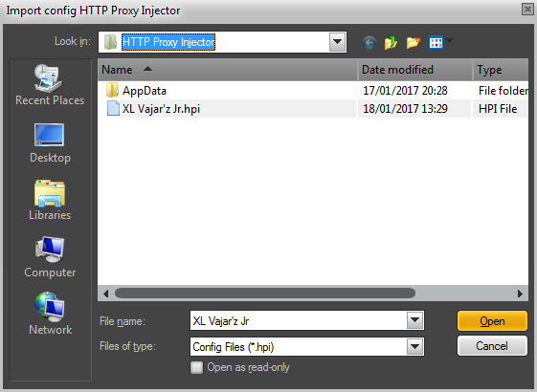537x392 pixels.
Task: Expand the Look in dropdown
Action: point(337,42)
